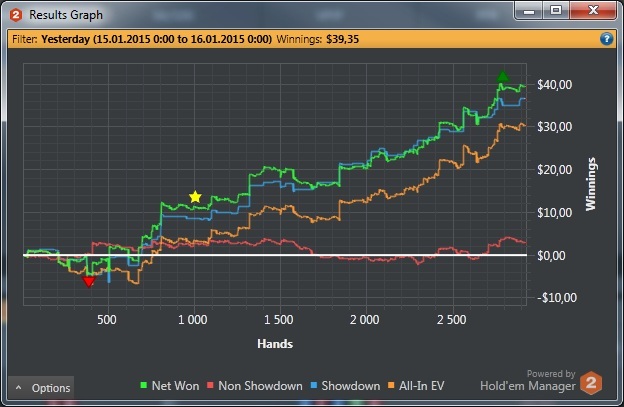Image resolution: width=624 pixels, height=407 pixels.
Task: Click the Hold'em Manager 2 title bar icon
Action: [16, 15]
